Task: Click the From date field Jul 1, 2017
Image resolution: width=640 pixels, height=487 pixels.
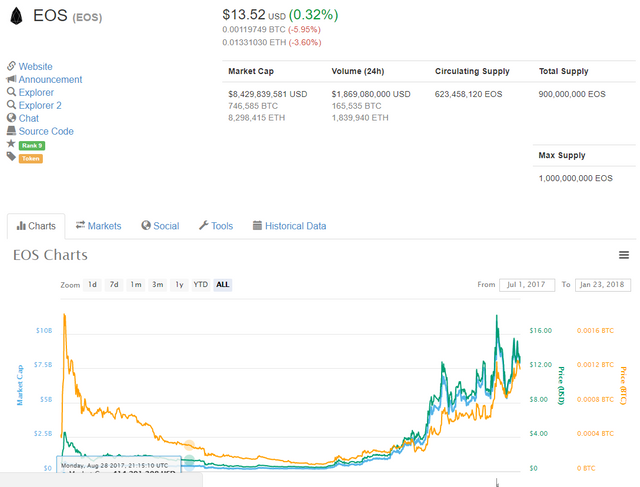Action: coord(527,285)
